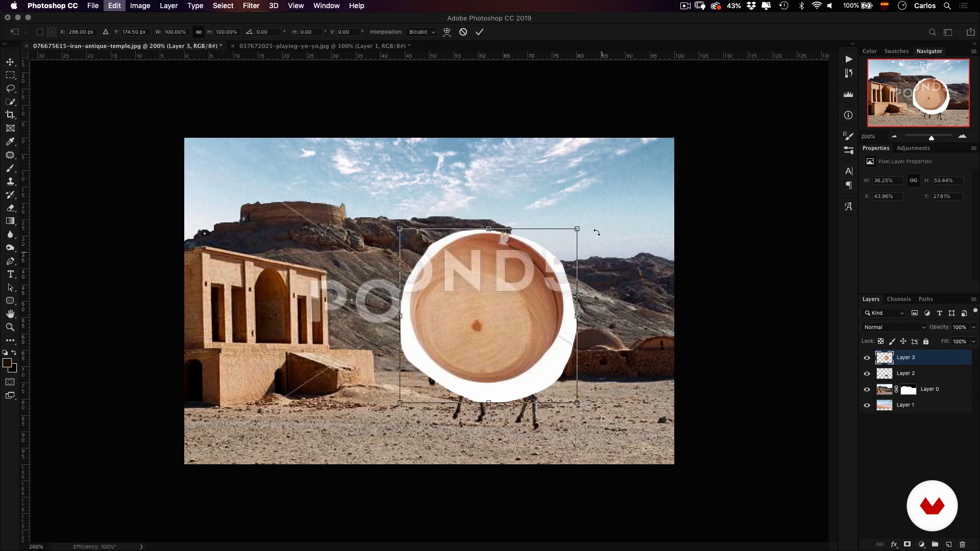This screenshot has width=980, height=551.
Task: Switch to warp mode icon
Action: pos(447,32)
